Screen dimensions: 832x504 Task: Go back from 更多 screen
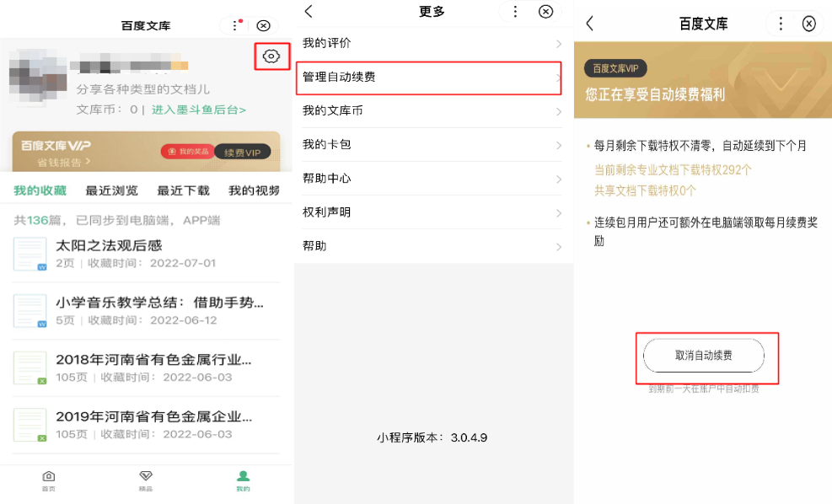309,12
